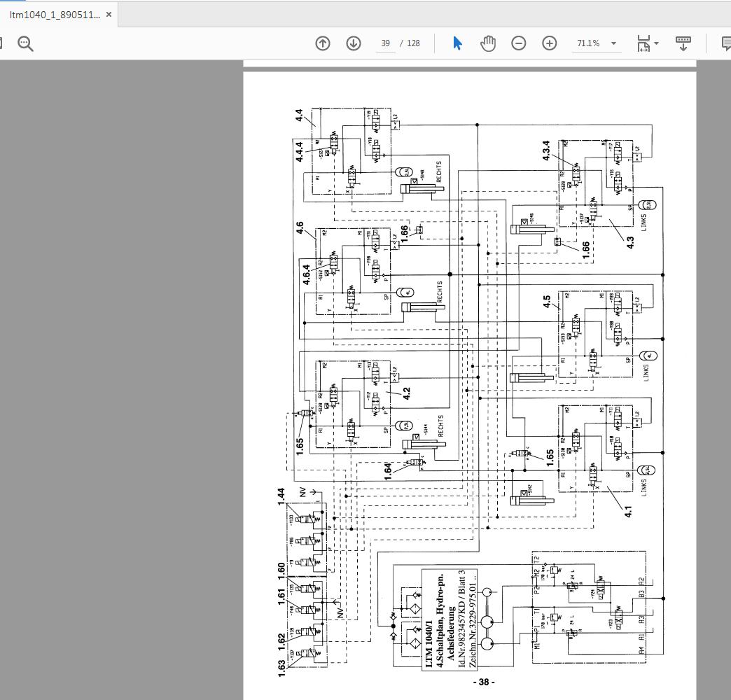The height and width of the screenshot is (700, 731).
Task: Open the find text search tool
Action: click(25, 43)
